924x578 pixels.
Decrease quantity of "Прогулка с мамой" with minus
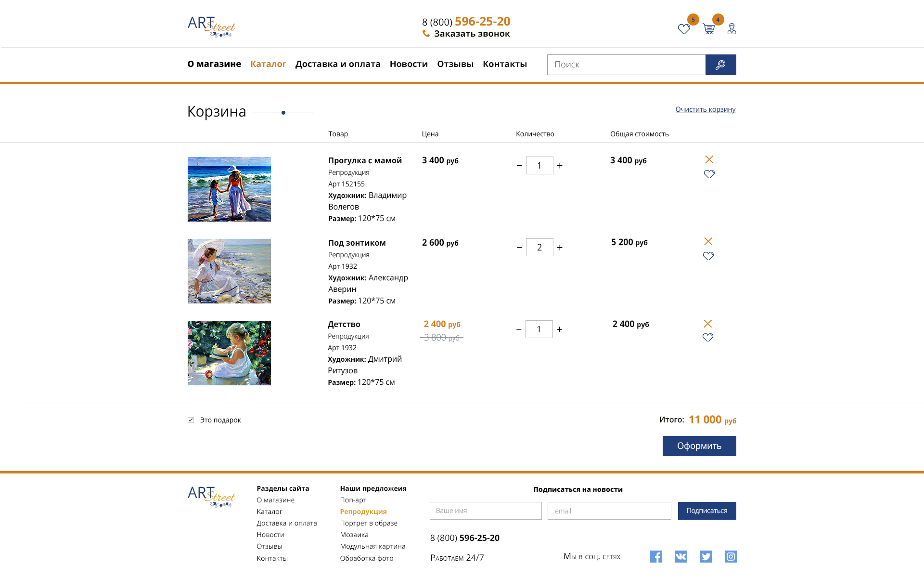click(519, 166)
